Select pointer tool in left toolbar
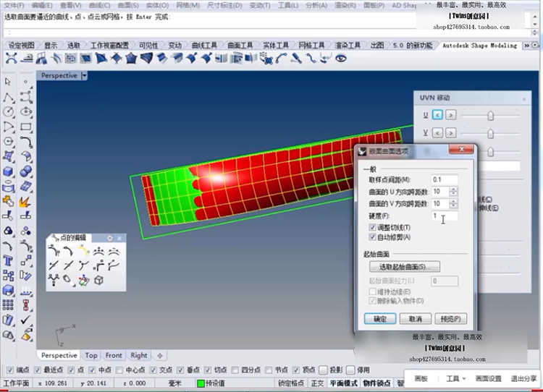 pos(8,82)
